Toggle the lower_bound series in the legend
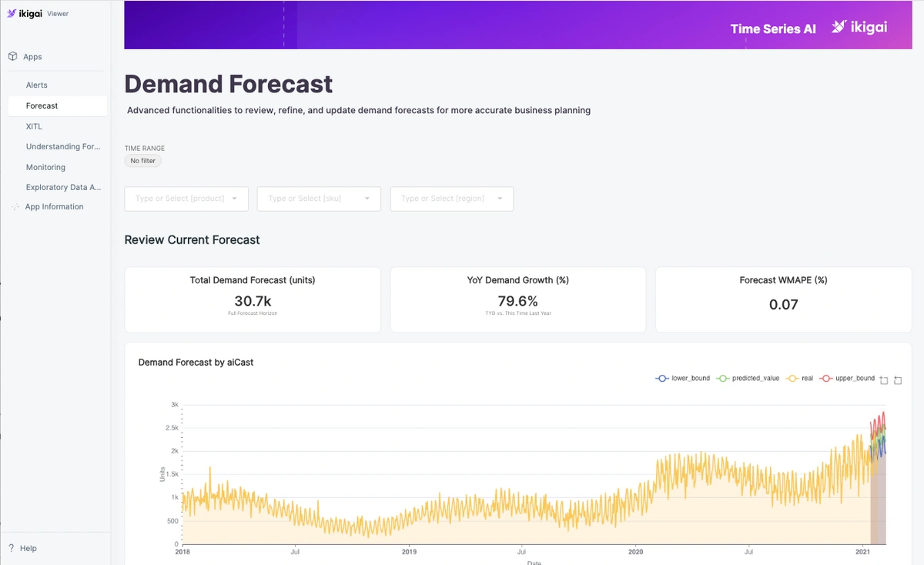The image size is (924, 565). [682, 379]
